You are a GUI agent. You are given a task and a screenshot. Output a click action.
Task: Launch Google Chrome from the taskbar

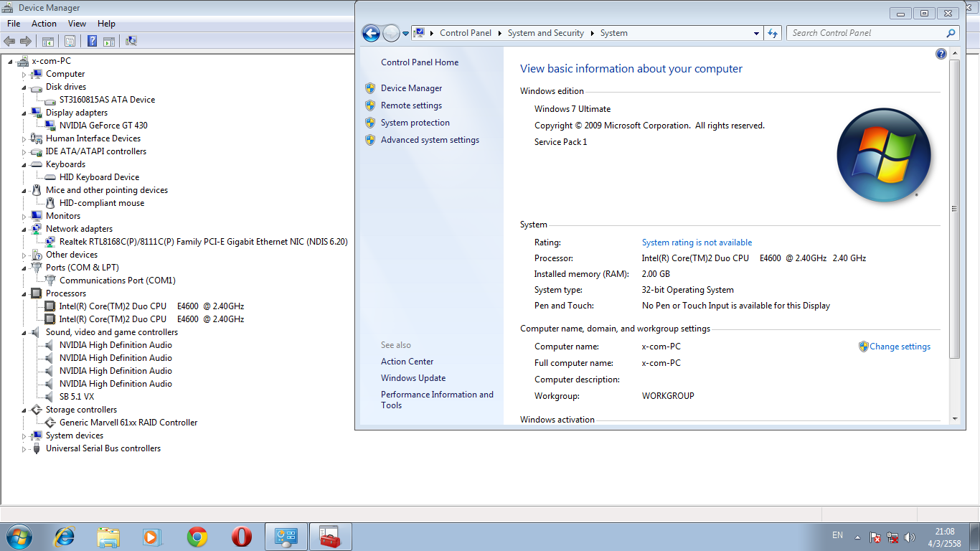point(197,537)
